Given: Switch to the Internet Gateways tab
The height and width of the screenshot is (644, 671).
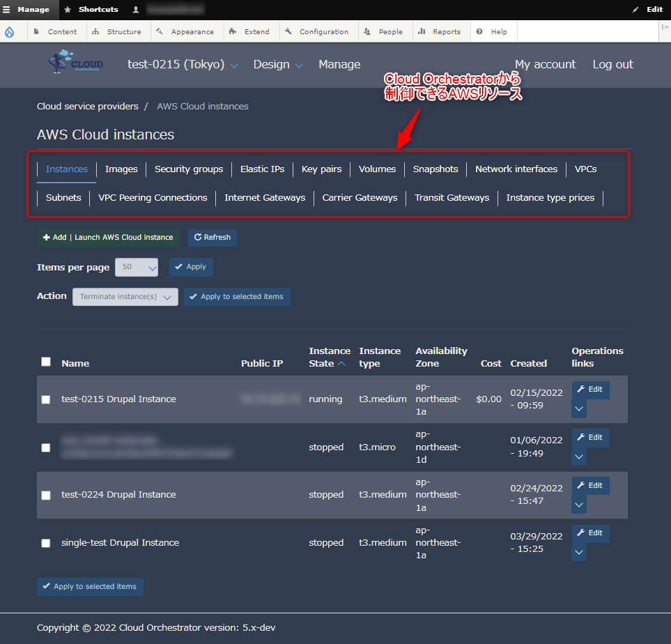Looking at the screenshot, I should pyautogui.click(x=265, y=198).
